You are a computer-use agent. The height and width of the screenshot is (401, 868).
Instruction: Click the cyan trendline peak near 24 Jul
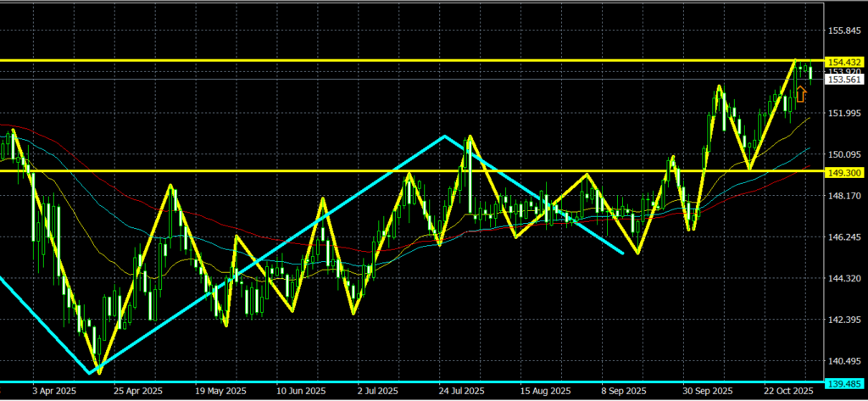coord(443,136)
